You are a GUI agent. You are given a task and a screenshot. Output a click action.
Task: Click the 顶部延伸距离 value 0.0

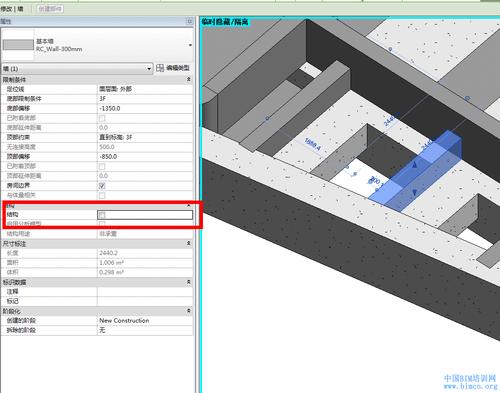click(145, 176)
